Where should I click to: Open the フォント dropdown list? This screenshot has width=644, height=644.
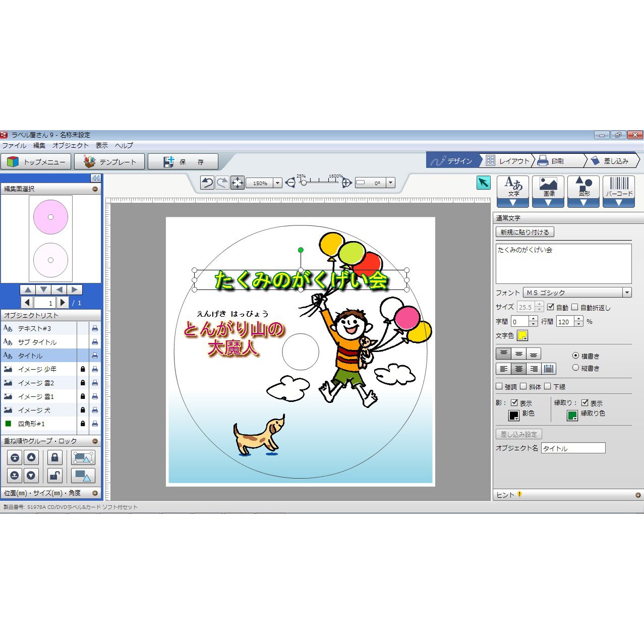tap(627, 292)
